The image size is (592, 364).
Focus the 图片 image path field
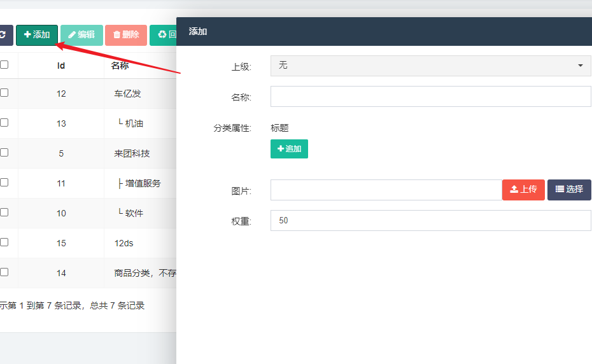click(386, 190)
